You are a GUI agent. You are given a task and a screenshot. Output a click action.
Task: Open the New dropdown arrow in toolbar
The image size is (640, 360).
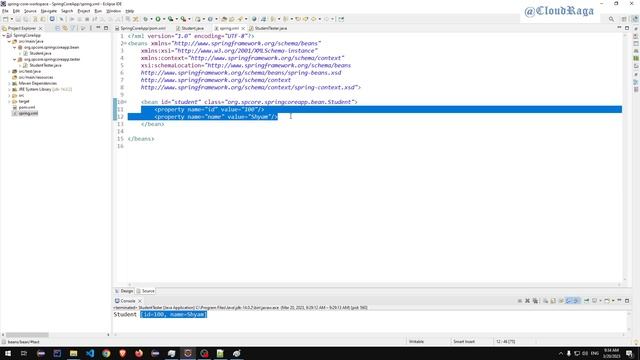11,19
